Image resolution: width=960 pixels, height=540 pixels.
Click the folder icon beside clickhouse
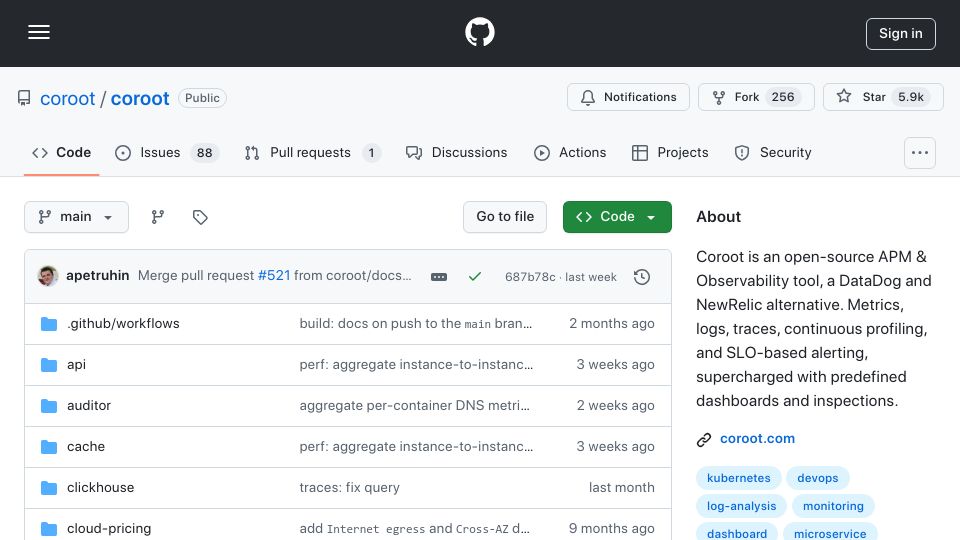(49, 488)
